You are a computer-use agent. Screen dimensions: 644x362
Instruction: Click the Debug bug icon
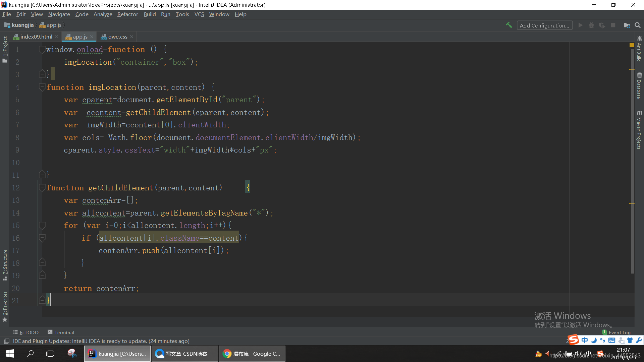(591, 25)
